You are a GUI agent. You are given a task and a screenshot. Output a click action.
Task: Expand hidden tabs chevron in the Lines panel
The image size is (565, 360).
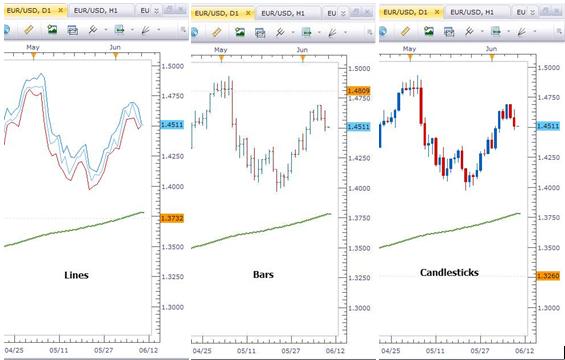click(156, 11)
